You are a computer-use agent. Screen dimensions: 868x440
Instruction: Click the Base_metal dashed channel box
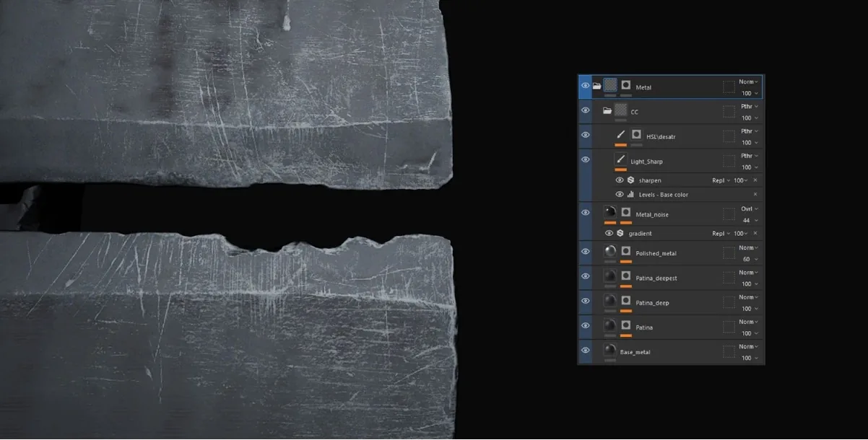729,351
